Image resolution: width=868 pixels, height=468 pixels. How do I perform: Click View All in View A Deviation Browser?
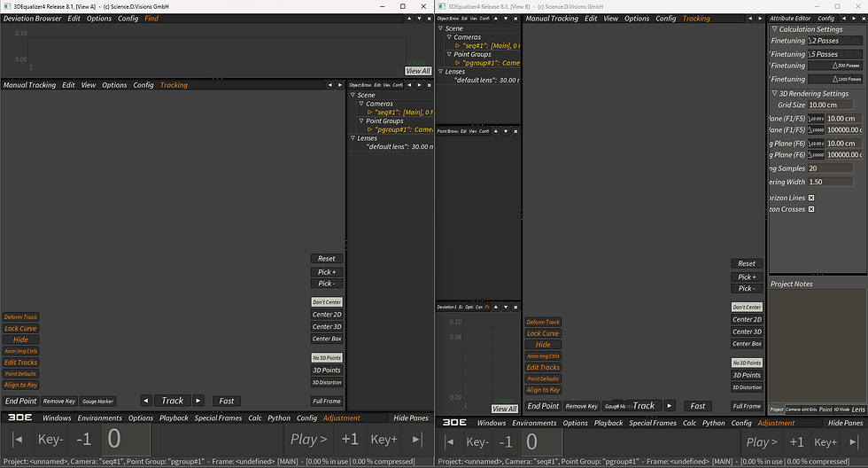[x=418, y=71]
